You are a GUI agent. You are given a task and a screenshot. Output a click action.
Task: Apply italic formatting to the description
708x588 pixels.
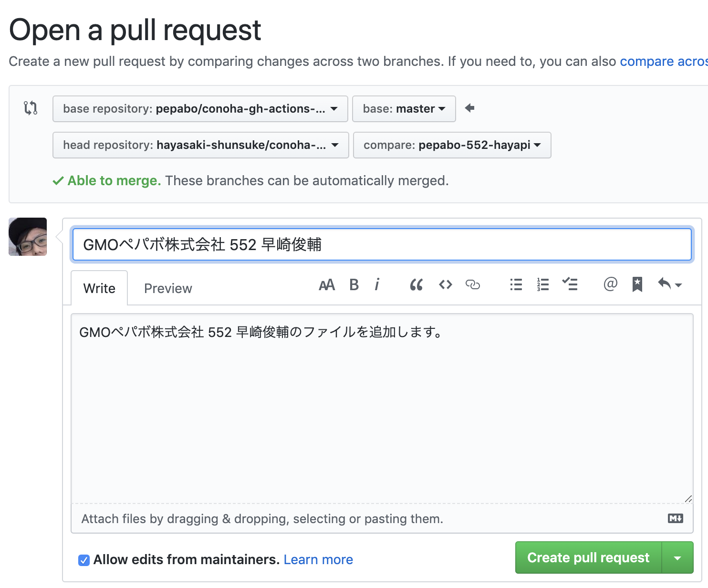(x=377, y=284)
